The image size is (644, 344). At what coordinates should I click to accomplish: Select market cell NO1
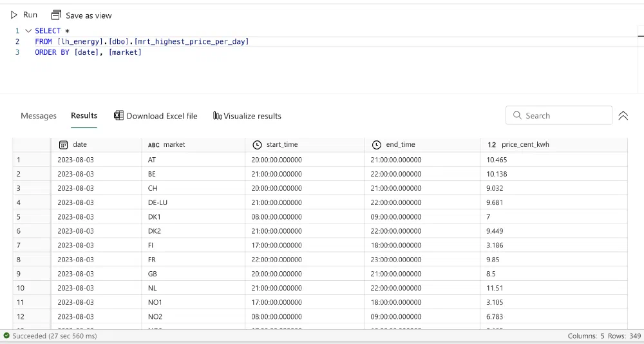click(193, 303)
